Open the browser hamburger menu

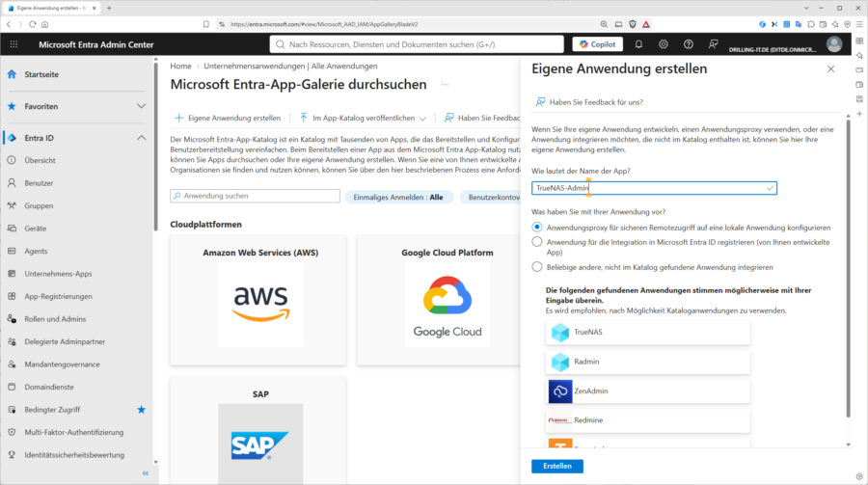click(x=859, y=24)
